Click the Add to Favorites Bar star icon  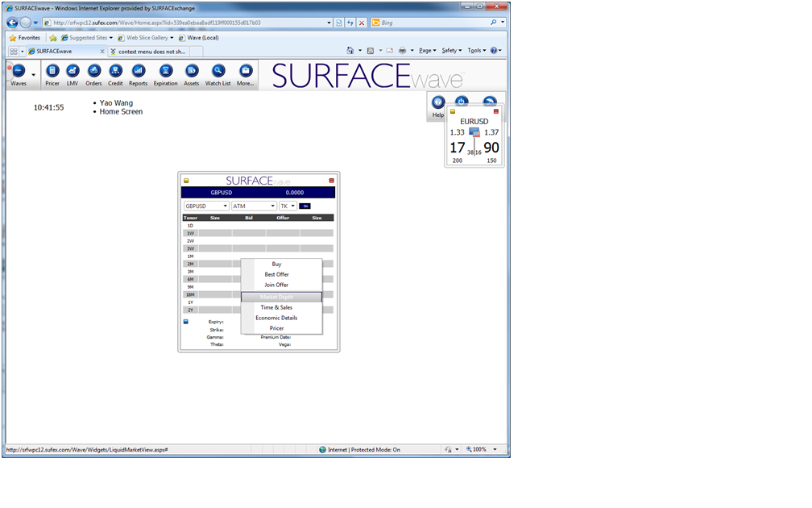coord(53,38)
